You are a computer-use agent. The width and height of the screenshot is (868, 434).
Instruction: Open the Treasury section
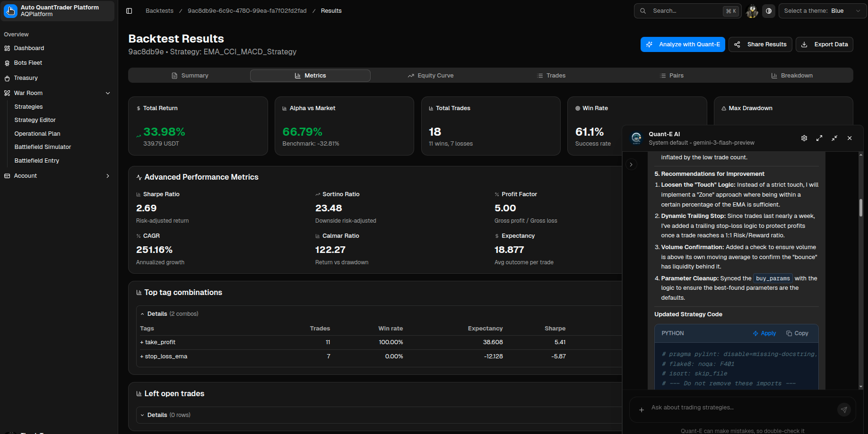(x=26, y=78)
